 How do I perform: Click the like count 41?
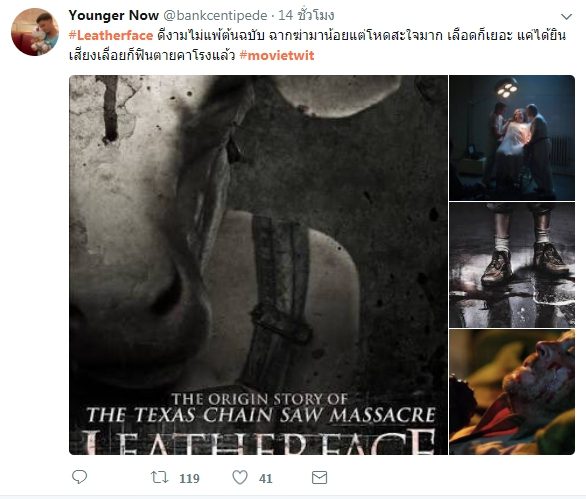265,478
